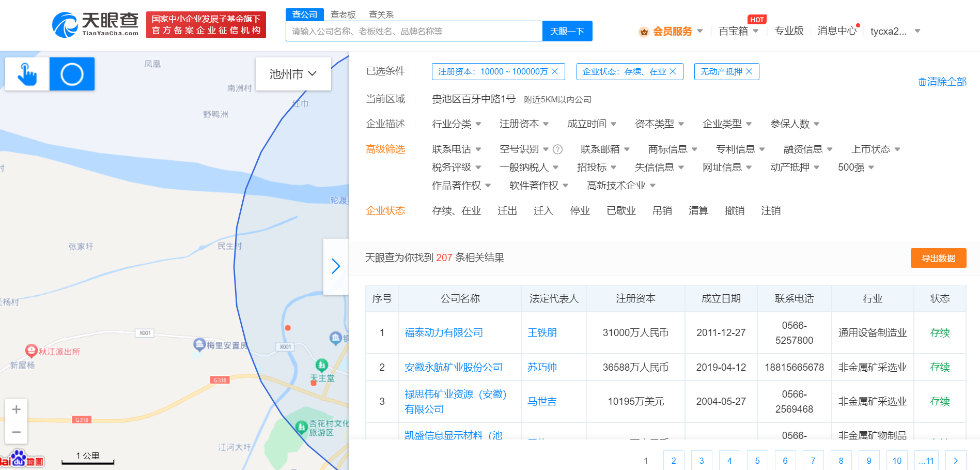Open the 高新技术企业 filter dropdown
Image resolution: width=980 pixels, height=470 pixels.
(621, 186)
